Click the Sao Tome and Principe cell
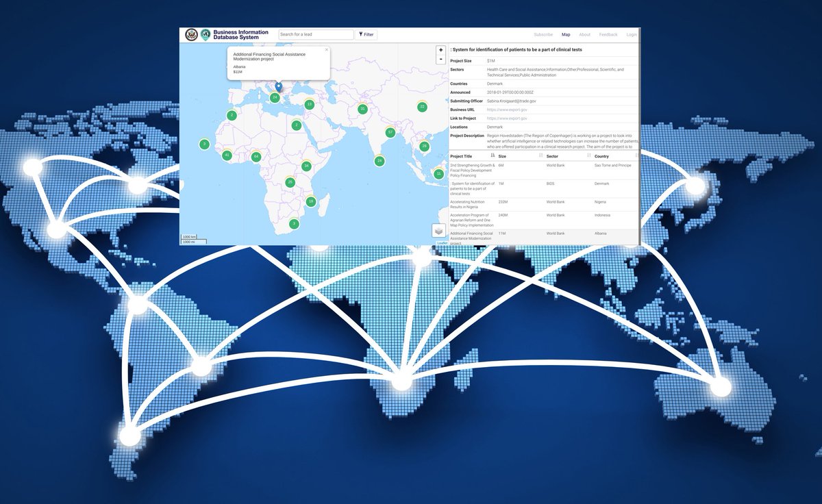 pos(614,166)
